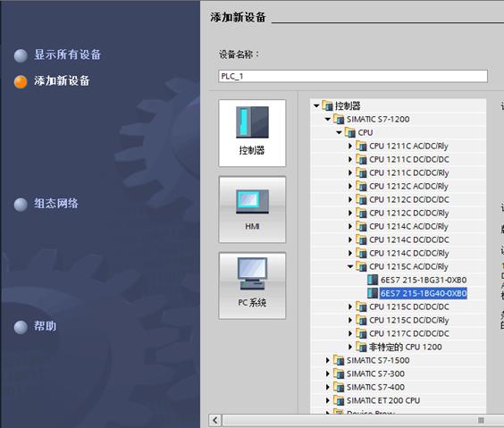Select SIMATIC S7-1500 tree row
Screen dimensions: 504x428
tap(399, 360)
